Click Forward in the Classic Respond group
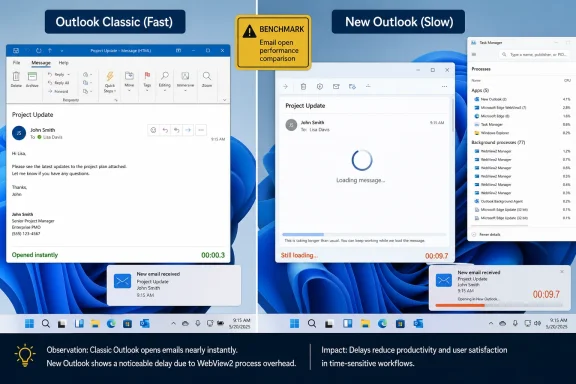This screenshot has height=384, width=576. [x=58, y=91]
